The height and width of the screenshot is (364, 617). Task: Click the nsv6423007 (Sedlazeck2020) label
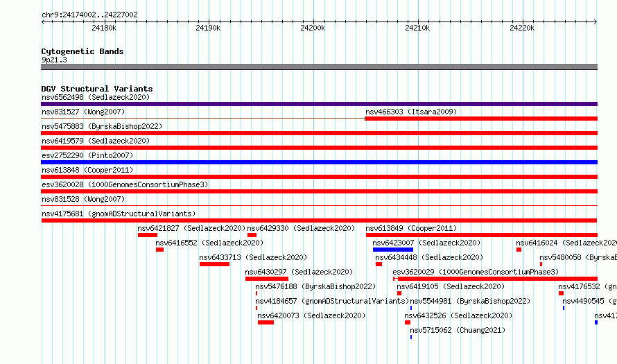(426, 243)
